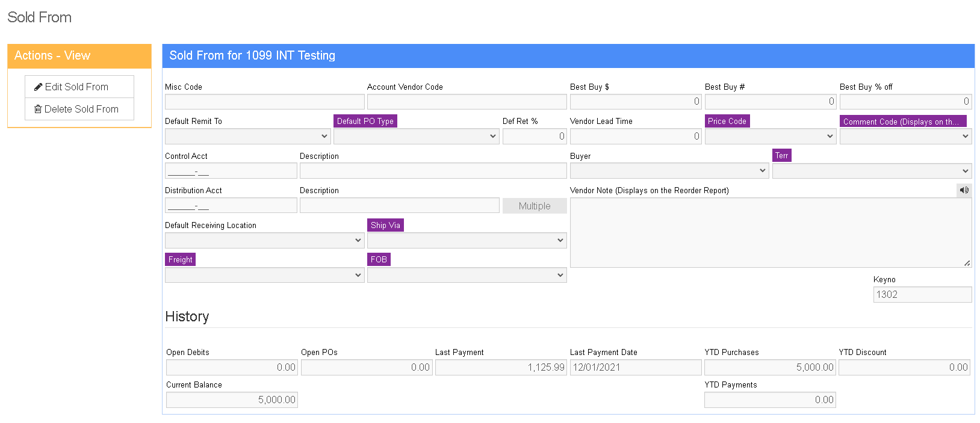Expand the Price Code dropdown
This screenshot has height=423, width=980.
pyautogui.click(x=771, y=137)
